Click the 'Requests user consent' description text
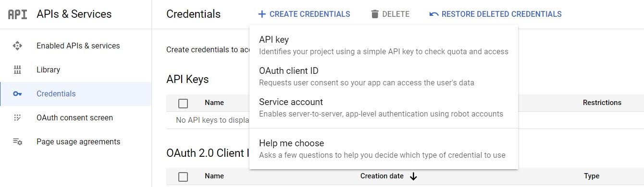The image size is (644, 187). [x=367, y=83]
